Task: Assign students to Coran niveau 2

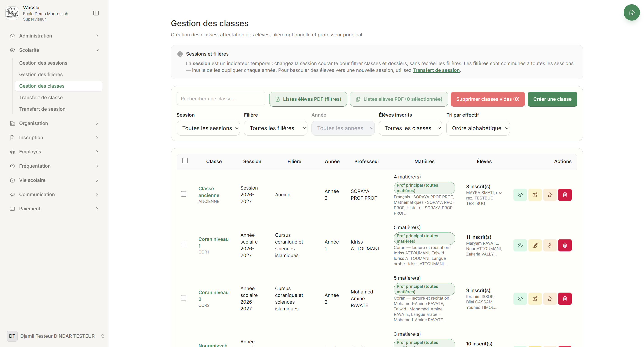Action: point(550,298)
